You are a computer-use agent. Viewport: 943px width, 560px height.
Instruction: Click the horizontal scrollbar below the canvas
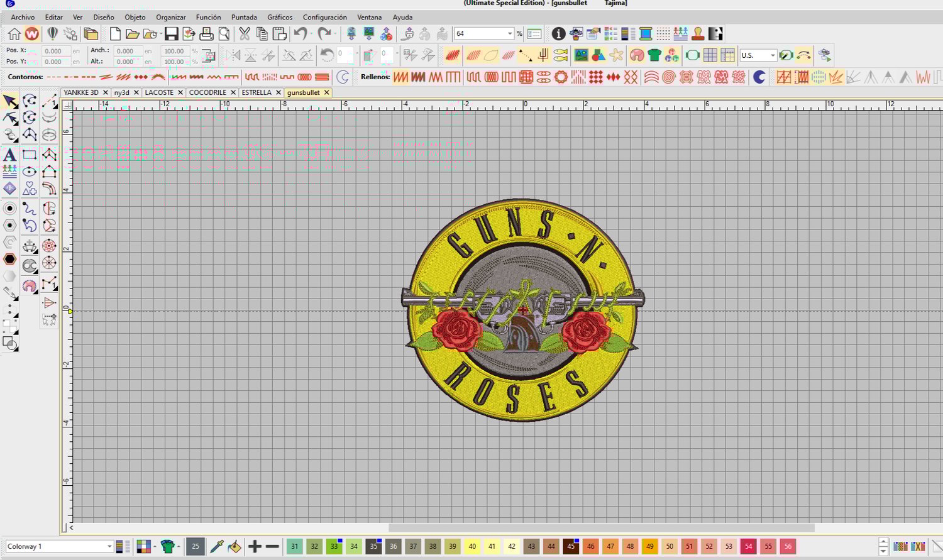point(601,528)
